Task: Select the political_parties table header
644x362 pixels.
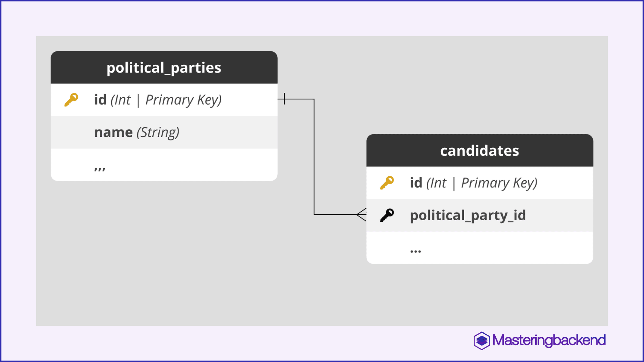Action: (164, 68)
